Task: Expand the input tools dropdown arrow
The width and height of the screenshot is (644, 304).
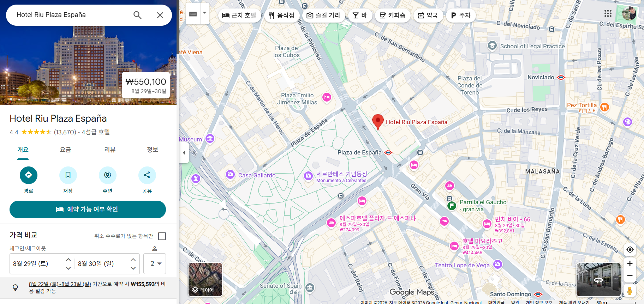Action: point(204,14)
